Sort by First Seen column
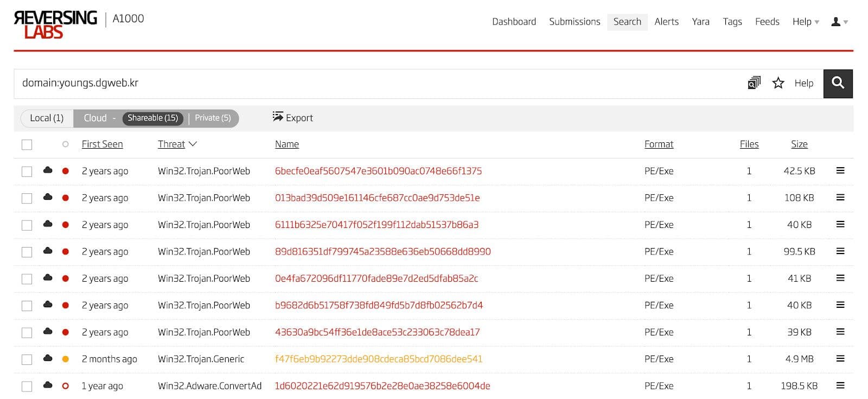This screenshot has height=399, width=868. tap(102, 144)
